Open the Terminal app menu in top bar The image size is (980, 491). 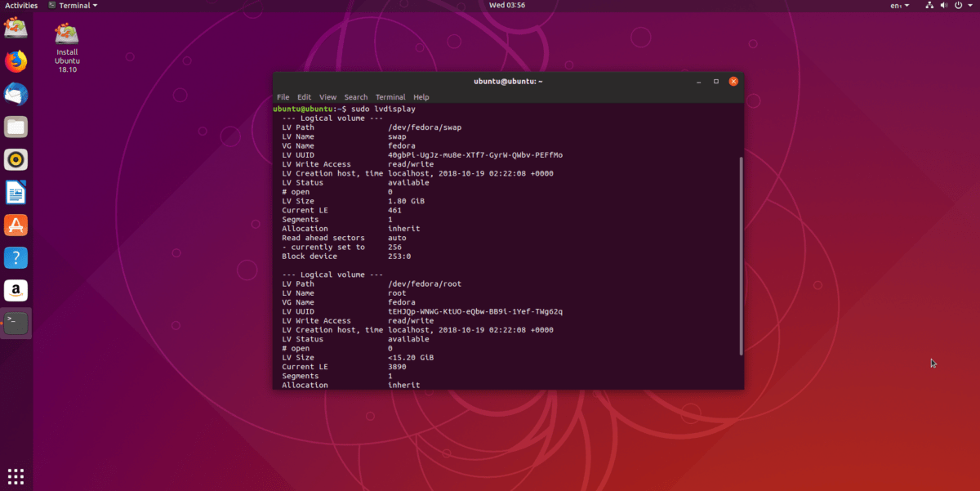[73, 5]
